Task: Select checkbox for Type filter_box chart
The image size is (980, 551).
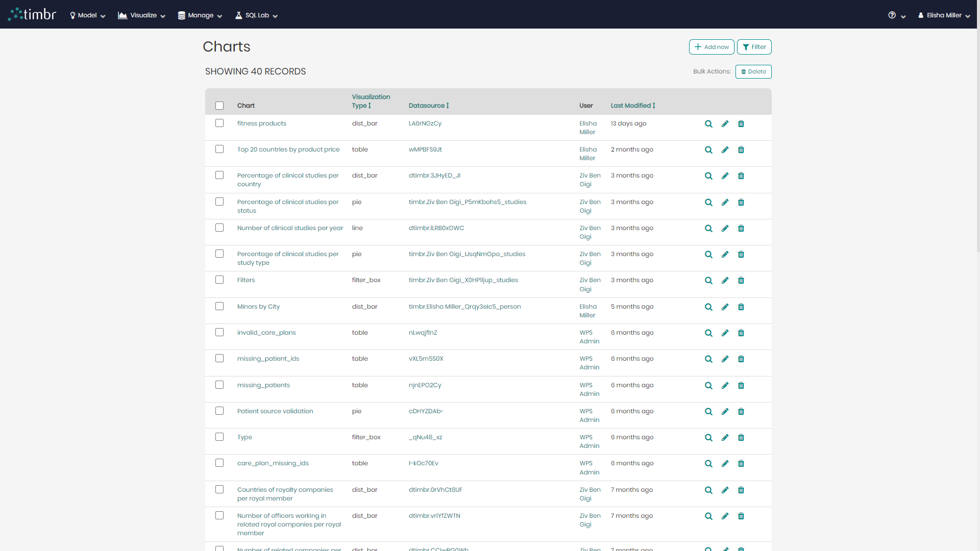Action: (219, 437)
